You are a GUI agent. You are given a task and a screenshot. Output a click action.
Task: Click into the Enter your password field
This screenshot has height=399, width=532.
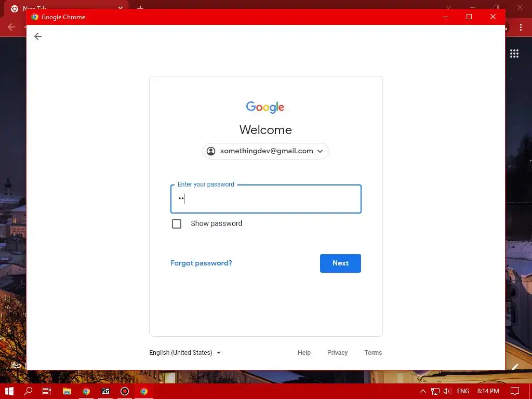pos(265,199)
